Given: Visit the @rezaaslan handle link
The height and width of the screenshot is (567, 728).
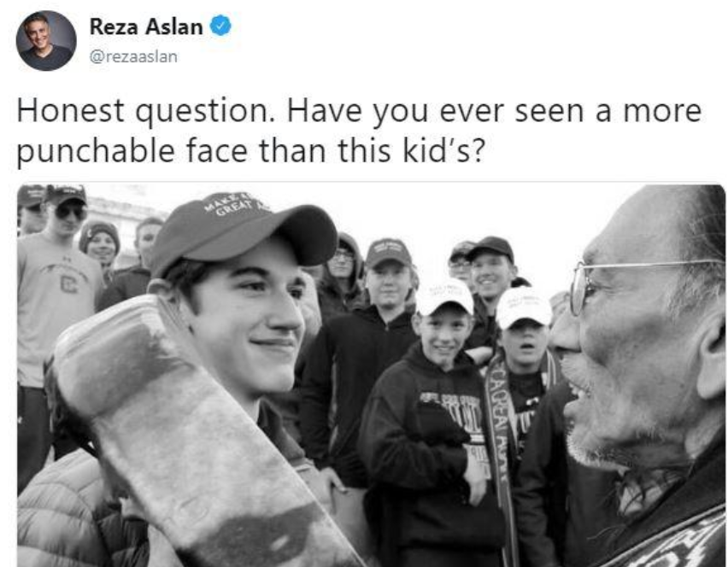Looking at the screenshot, I should [x=133, y=56].
